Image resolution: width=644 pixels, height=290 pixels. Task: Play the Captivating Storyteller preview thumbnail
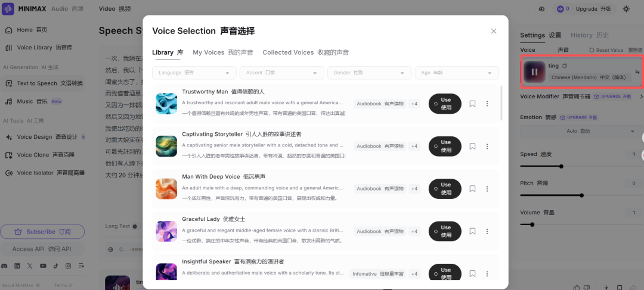click(166, 146)
